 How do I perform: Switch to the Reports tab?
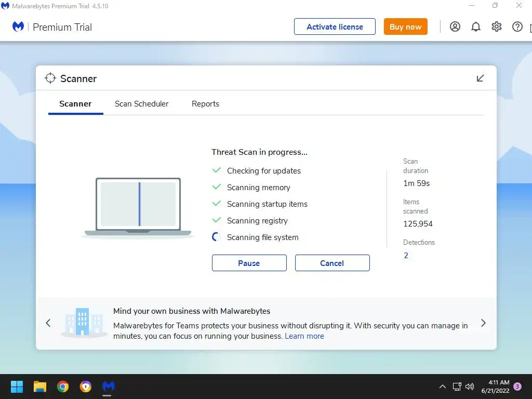click(x=205, y=104)
